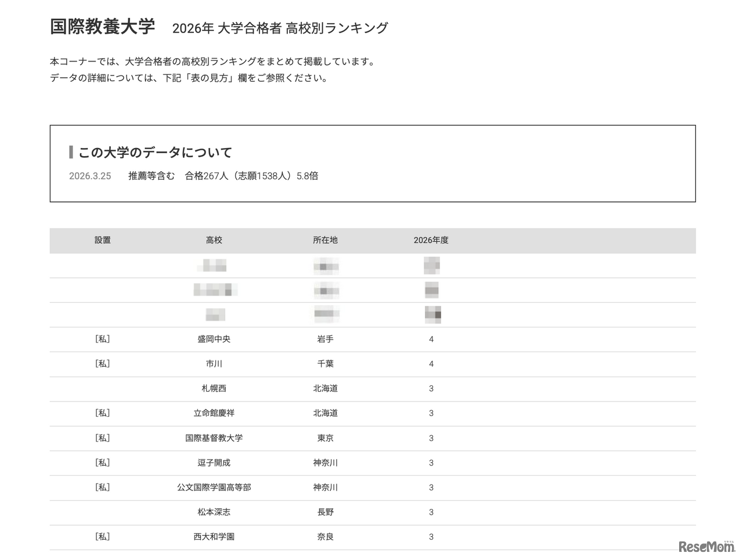Click the 高校 column header
This screenshot has height=560, width=743.
click(214, 240)
